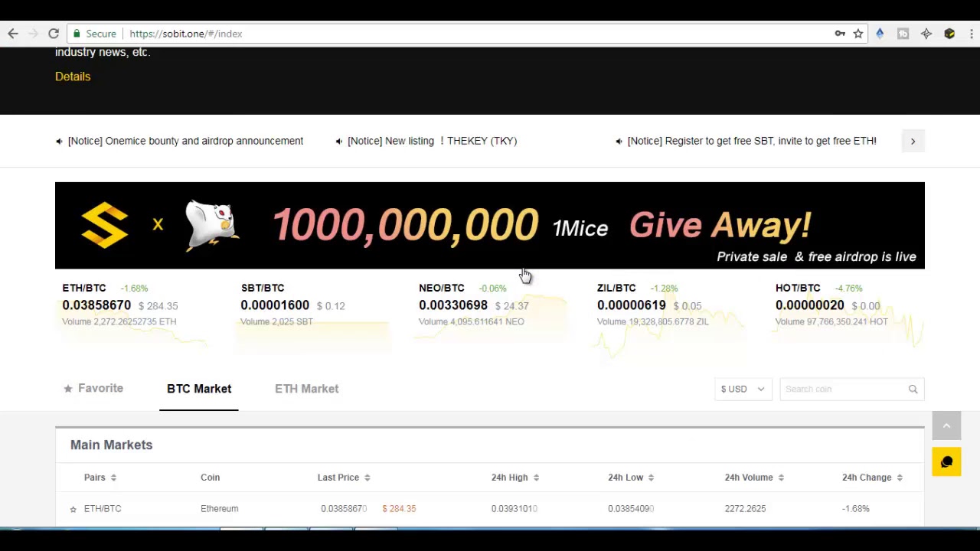Image resolution: width=980 pixels, height=551 pixels.
Task: Click the Ethereum coin name cell
Action: tap(220, 509)
